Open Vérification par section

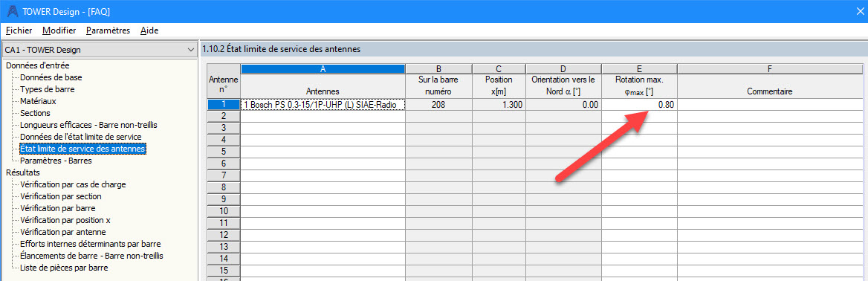click(x=60, y=196)
